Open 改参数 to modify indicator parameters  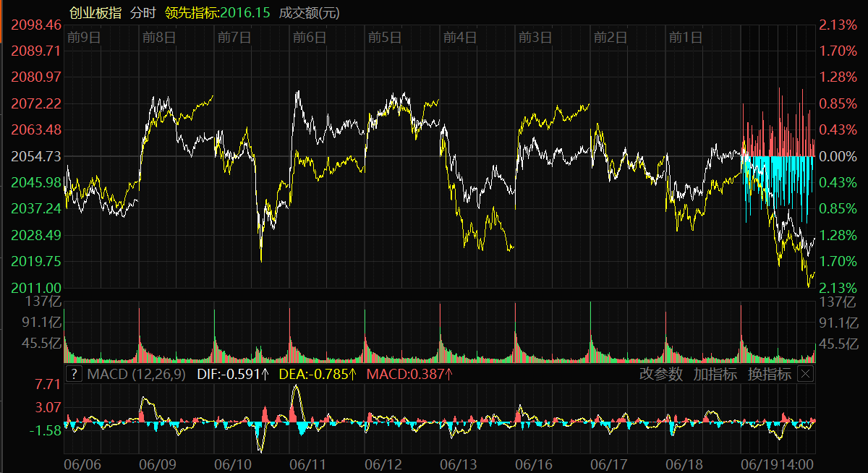click(661, 374)
